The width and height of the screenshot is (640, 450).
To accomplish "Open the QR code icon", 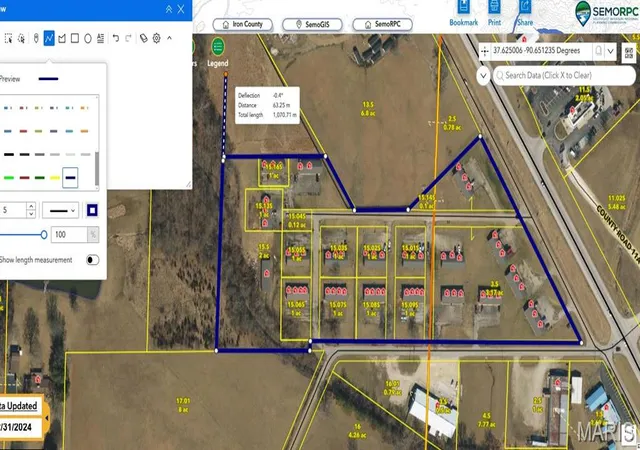I will click(629, 52).
